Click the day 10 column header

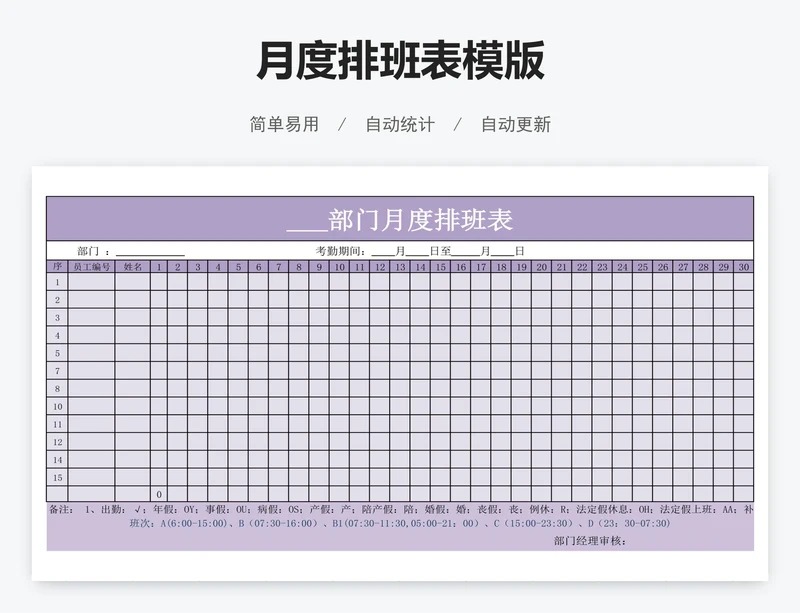click(x=340, y=266)
